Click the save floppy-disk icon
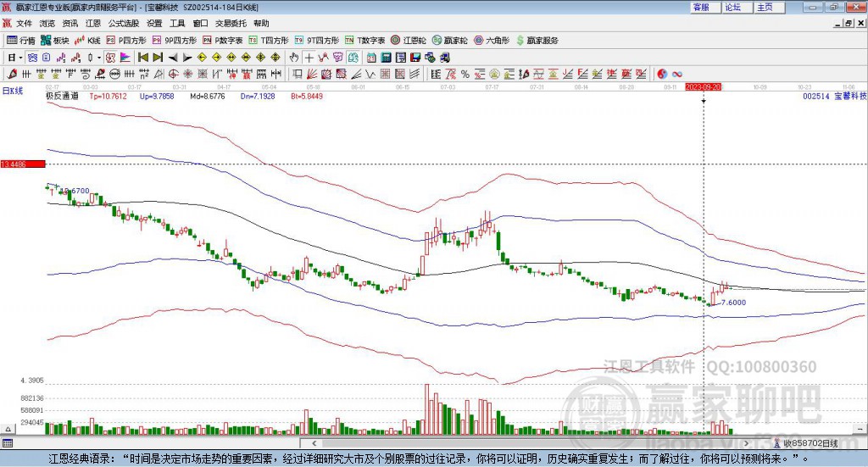This screenshot has width=868, height=467. 415,57
